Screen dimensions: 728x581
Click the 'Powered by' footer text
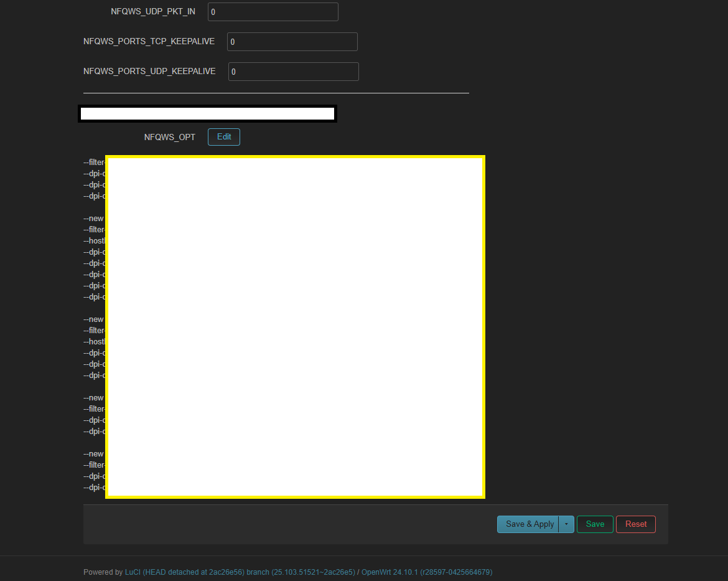(103, 572)
